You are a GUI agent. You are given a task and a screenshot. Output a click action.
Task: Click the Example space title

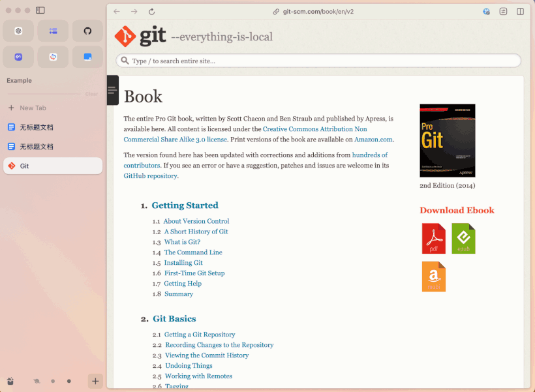(x=19, y=80)
